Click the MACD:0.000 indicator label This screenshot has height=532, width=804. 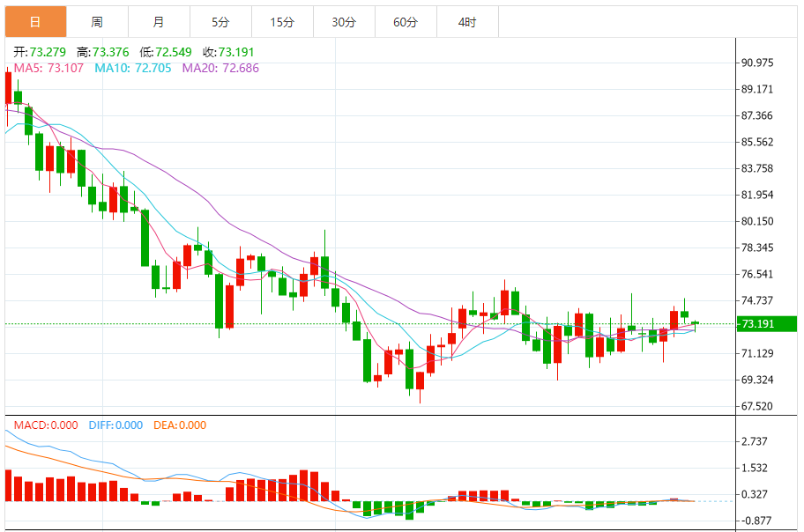click(x=46, y=425)
